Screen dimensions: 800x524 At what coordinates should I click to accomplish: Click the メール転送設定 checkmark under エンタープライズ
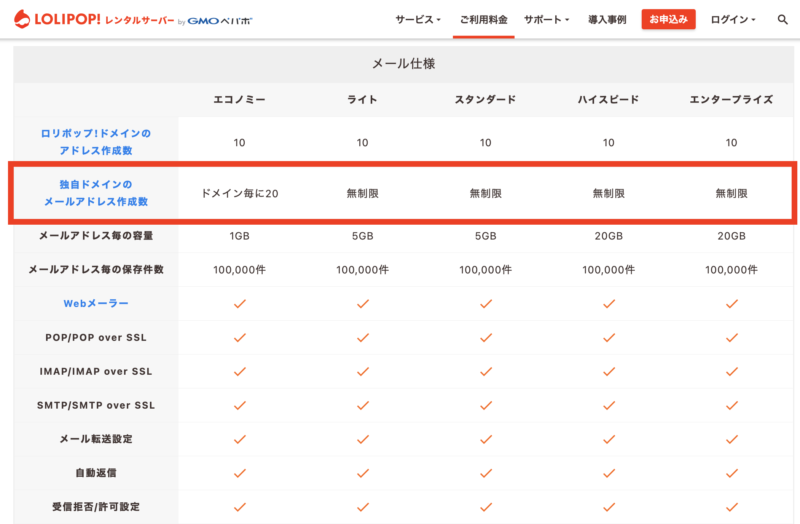pyautogui.click(x=732, y=439)
